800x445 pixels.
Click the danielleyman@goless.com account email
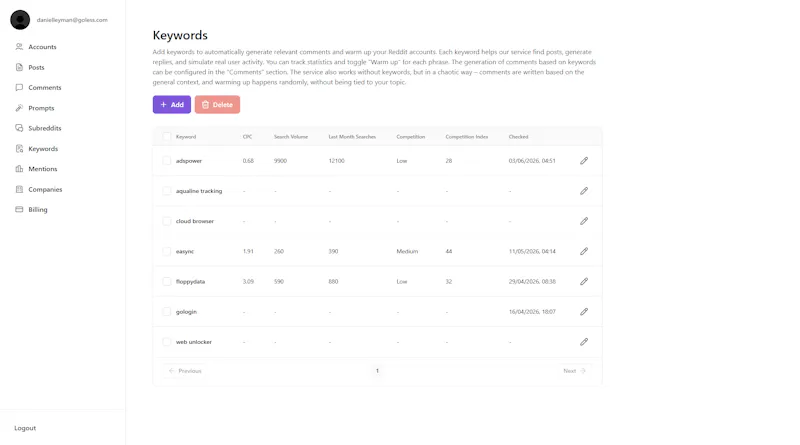[72, 20]
